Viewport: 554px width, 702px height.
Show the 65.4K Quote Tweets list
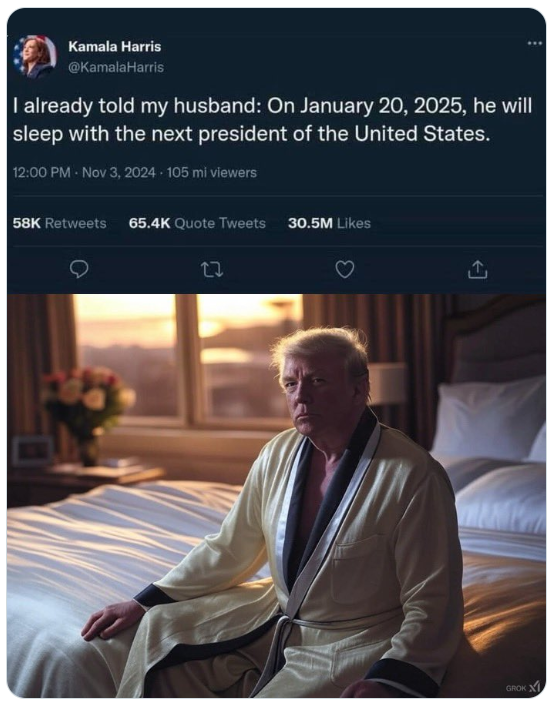pos(197,223)
